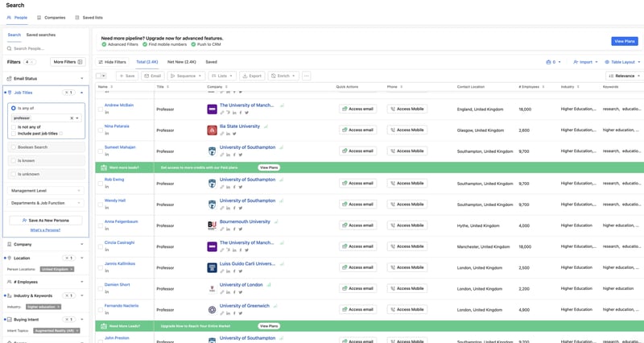Screen dimensions: 644x343
Task: Collapse the Job Titles filter section
Action: point(82,93)
